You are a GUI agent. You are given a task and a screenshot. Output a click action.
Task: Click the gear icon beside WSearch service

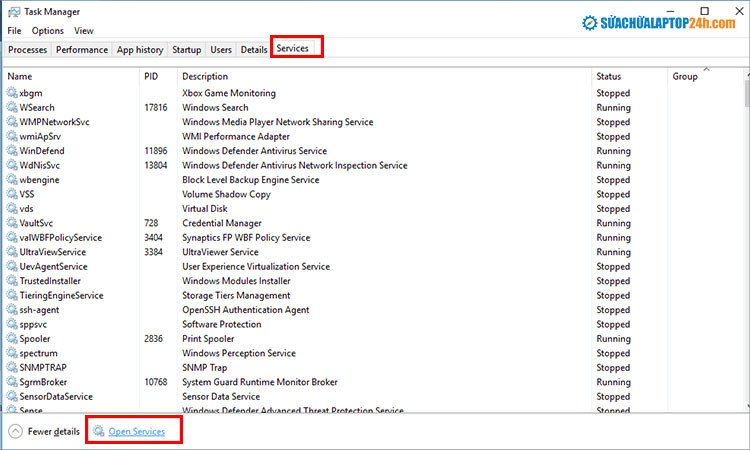click(12, 107)
